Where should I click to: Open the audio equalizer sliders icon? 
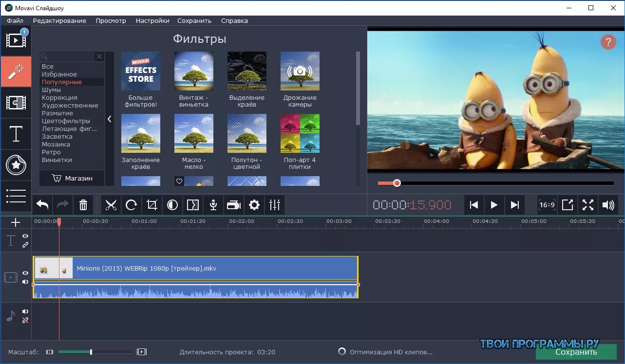(x=275, y=205)
